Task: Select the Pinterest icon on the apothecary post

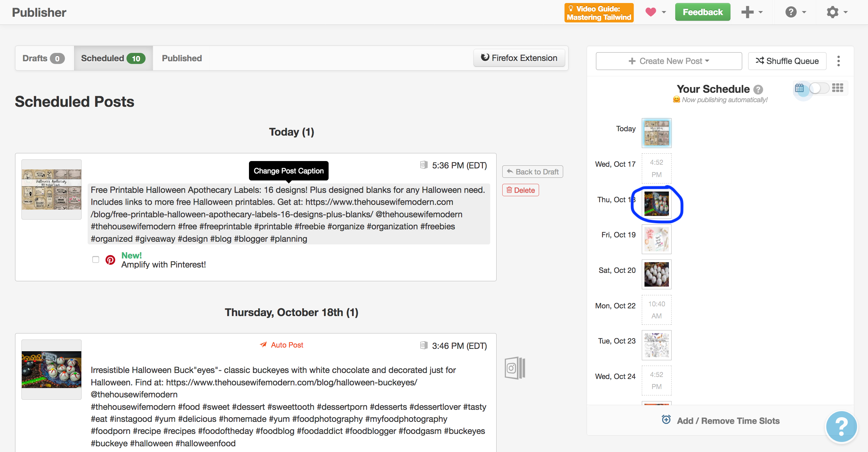Action: [x=110, y=260]
